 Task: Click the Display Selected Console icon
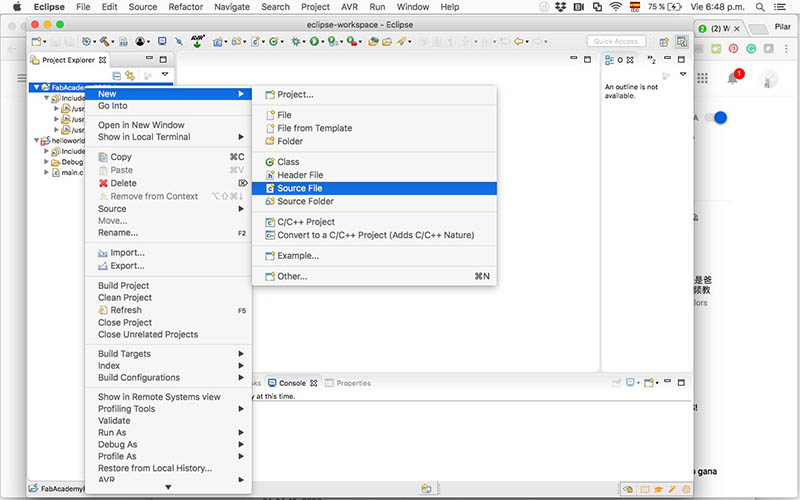[x=631, y=383]
